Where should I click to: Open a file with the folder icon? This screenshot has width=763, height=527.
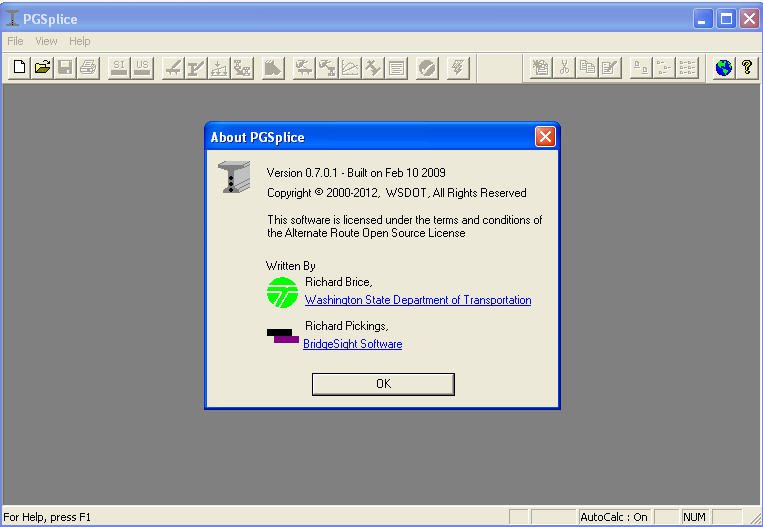[x=42, y=67]
